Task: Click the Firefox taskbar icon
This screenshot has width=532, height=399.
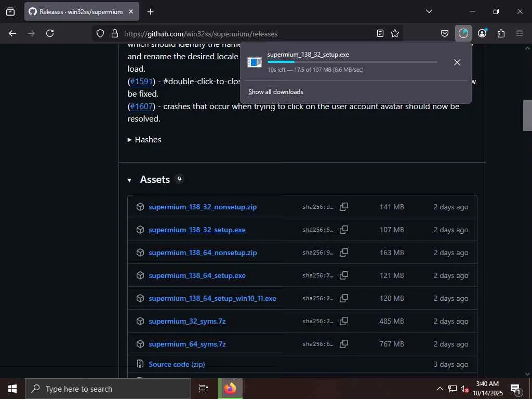Action: (230, 389)
